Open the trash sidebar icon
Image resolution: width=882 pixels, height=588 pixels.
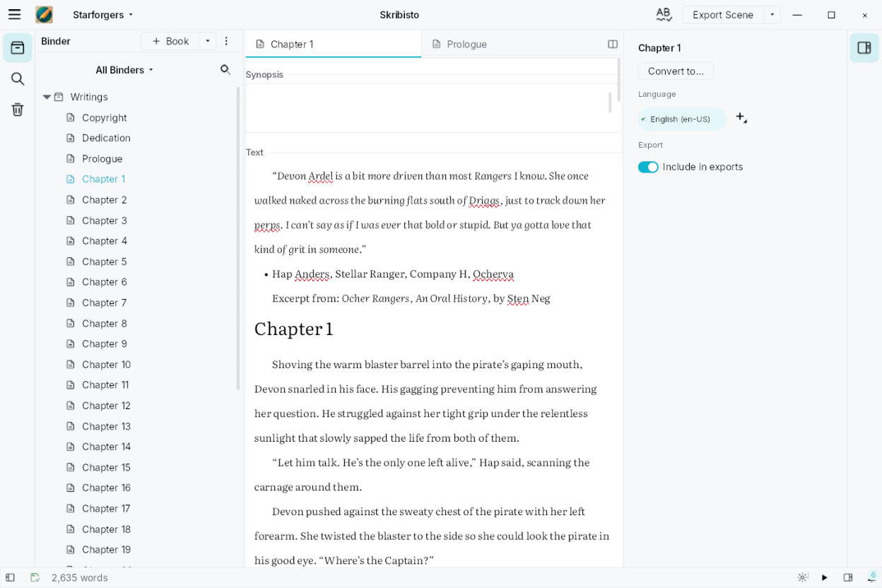(x=18, y=110)
